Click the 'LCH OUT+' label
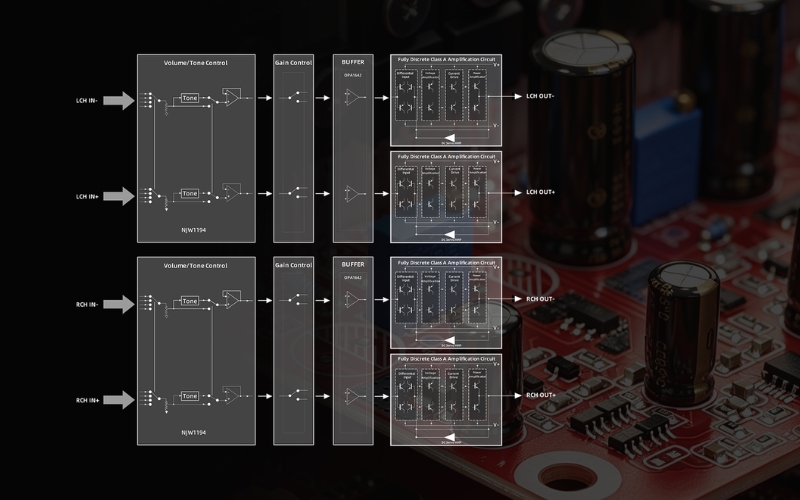The width and height of the screenshot is (800, 500). (541, 192)
